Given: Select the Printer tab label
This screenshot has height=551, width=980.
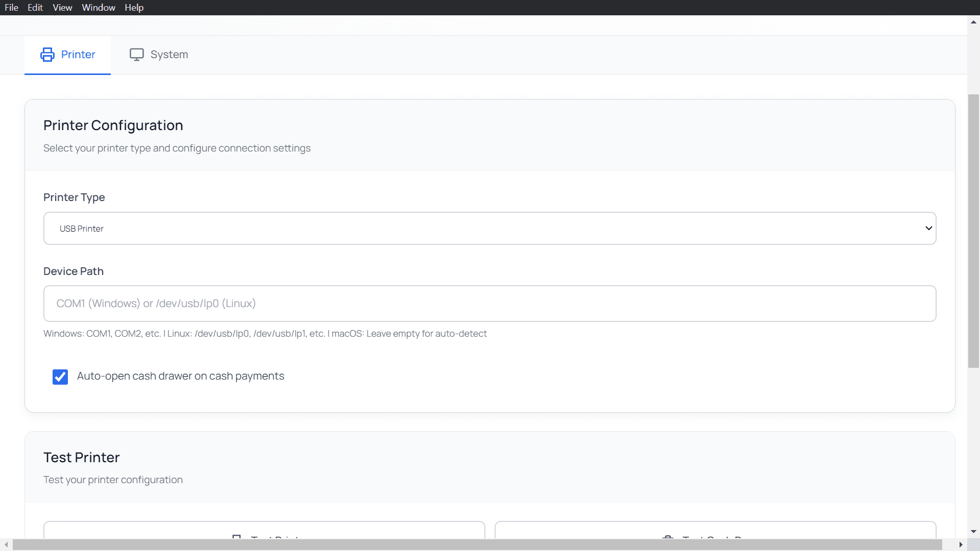Looking at the screenshot, I should tap(78, 55).
